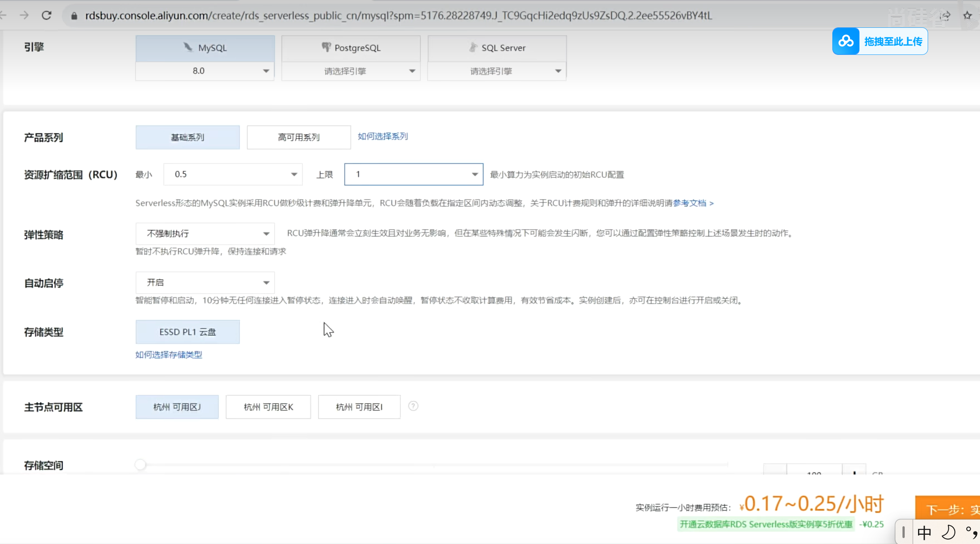This screenshot has height=544, width=980.
Task: Click the cloud upload widget icon
Action: [x=846, y=41]
